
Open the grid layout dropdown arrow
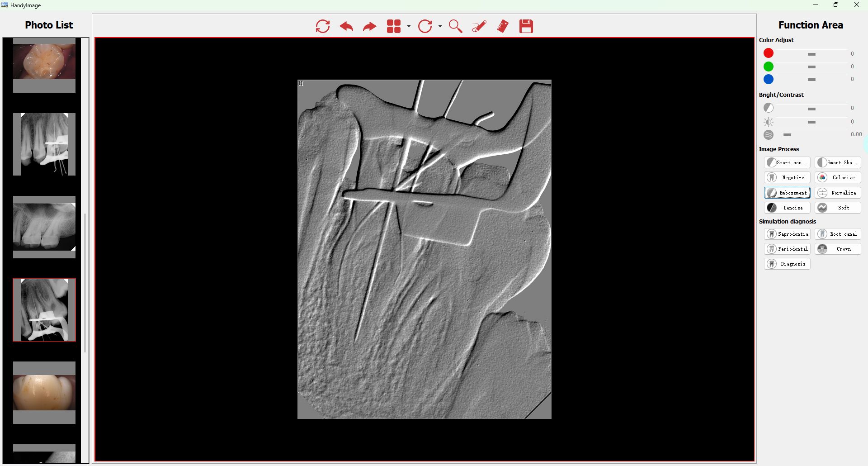409,27
